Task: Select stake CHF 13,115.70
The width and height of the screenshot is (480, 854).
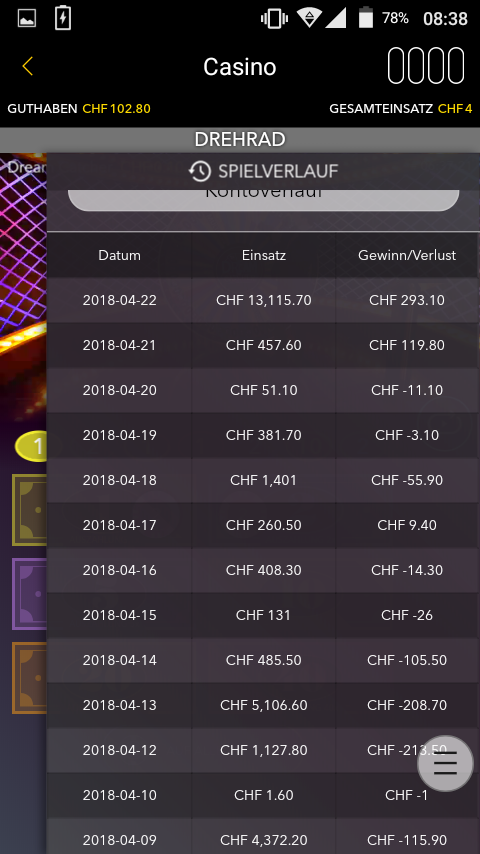Action: click(264, 300)
